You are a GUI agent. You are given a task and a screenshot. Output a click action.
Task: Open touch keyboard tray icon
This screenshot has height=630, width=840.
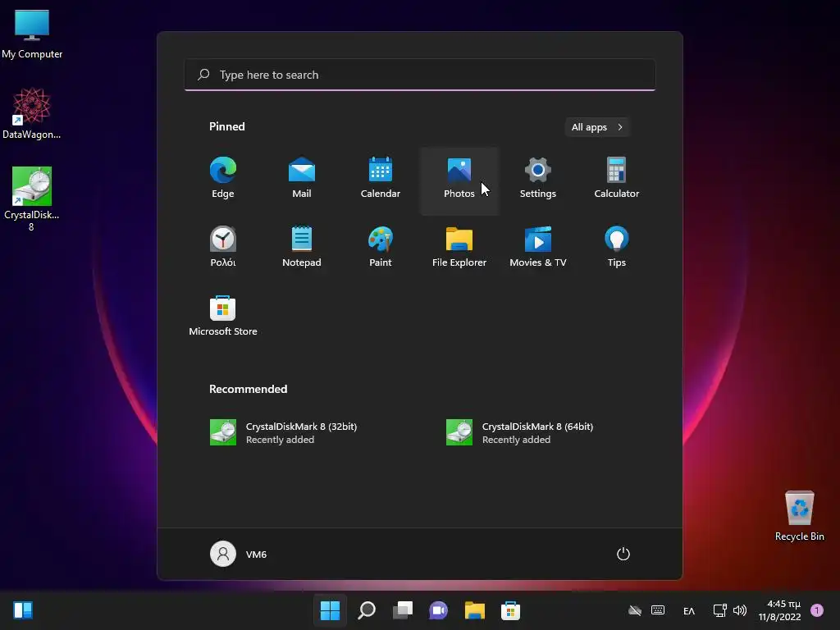[658, 610]
